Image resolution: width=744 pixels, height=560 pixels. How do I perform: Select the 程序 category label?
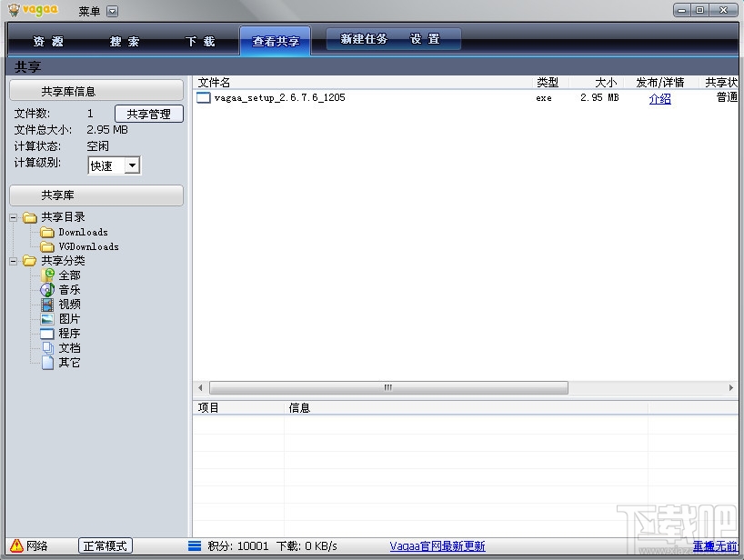pos(69,334)
